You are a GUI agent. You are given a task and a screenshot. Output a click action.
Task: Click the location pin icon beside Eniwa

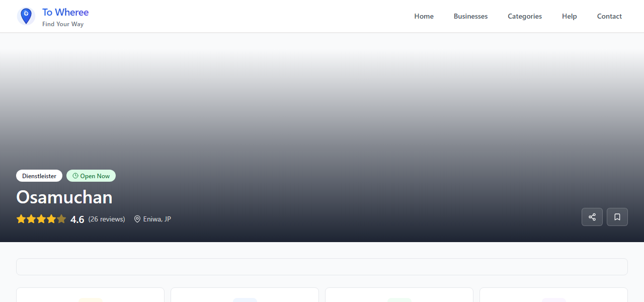(137, 219)
